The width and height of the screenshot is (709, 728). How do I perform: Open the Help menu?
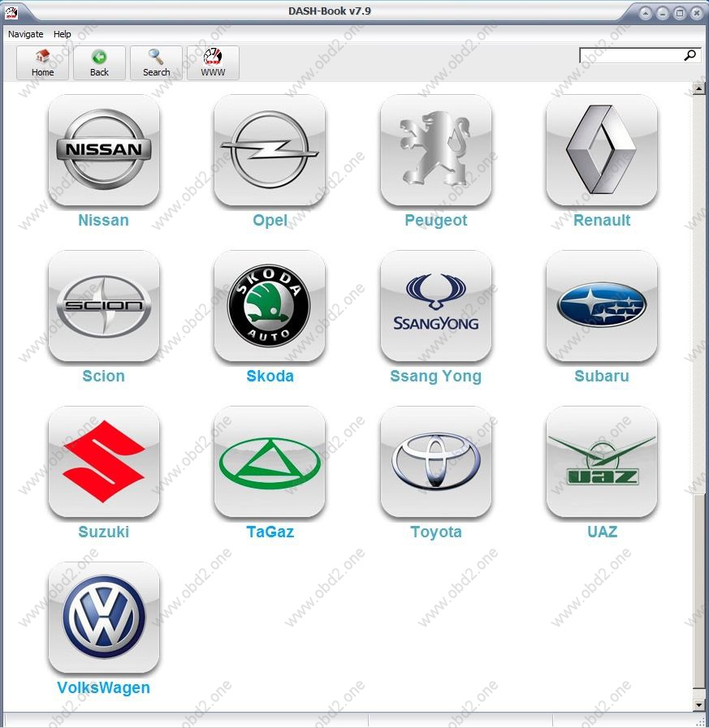point(63,34)
